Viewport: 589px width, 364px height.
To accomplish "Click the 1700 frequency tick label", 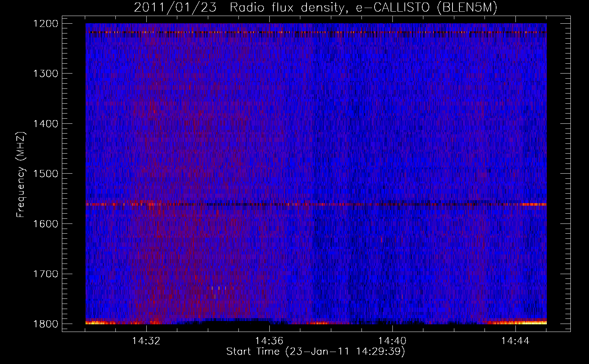I will coord(46,274).
